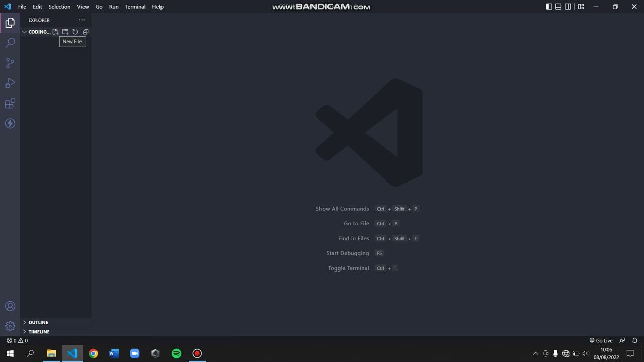The image size is (644, 362).
Task: Collapse all folders in explorer
Action: coord(86,32)
